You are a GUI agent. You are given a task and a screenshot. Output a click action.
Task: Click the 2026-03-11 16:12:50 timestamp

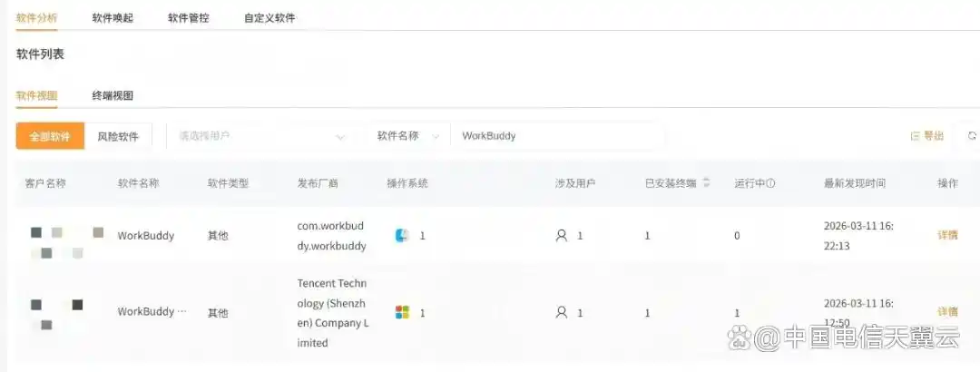858,313
